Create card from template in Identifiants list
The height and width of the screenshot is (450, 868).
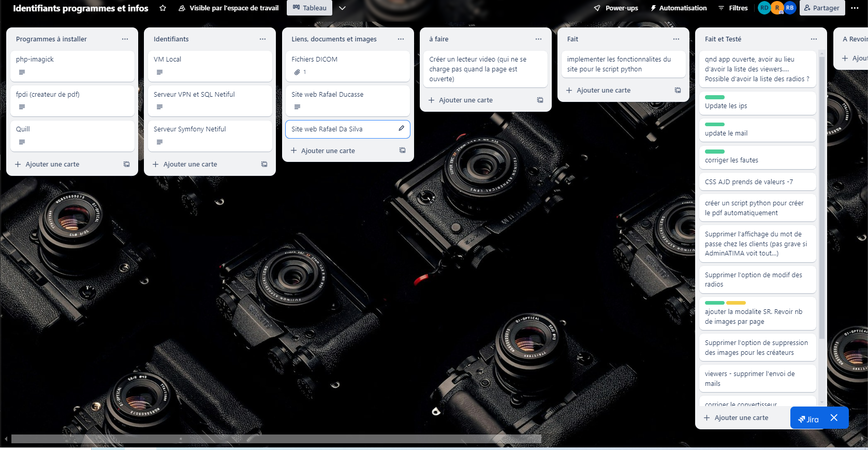tap(264, 164)
